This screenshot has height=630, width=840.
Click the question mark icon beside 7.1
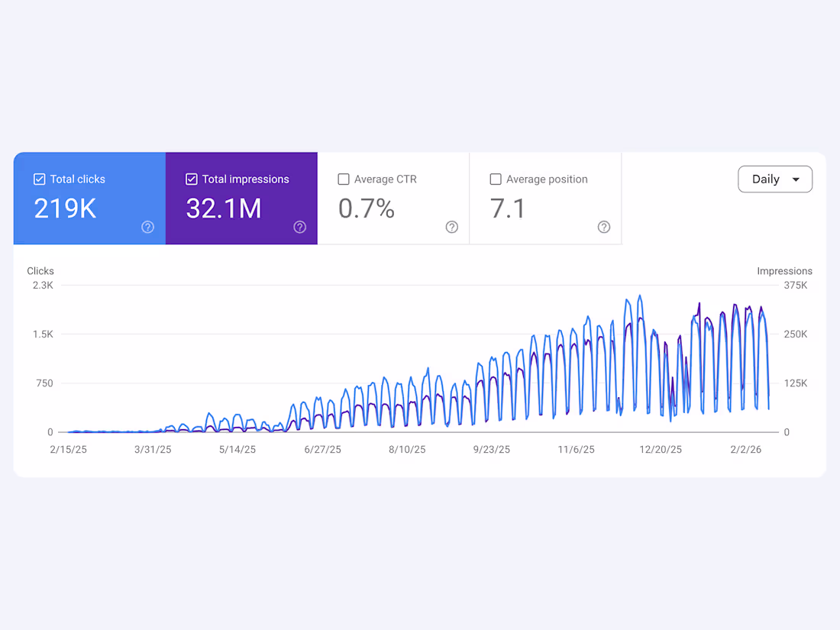(x=603, y=227)
